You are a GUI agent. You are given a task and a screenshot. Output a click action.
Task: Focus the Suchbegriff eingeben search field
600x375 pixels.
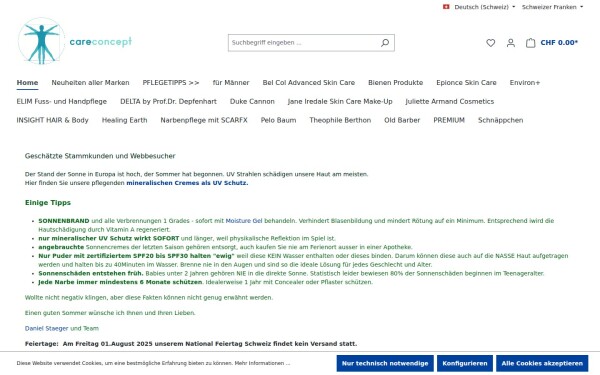coord(303,43)
